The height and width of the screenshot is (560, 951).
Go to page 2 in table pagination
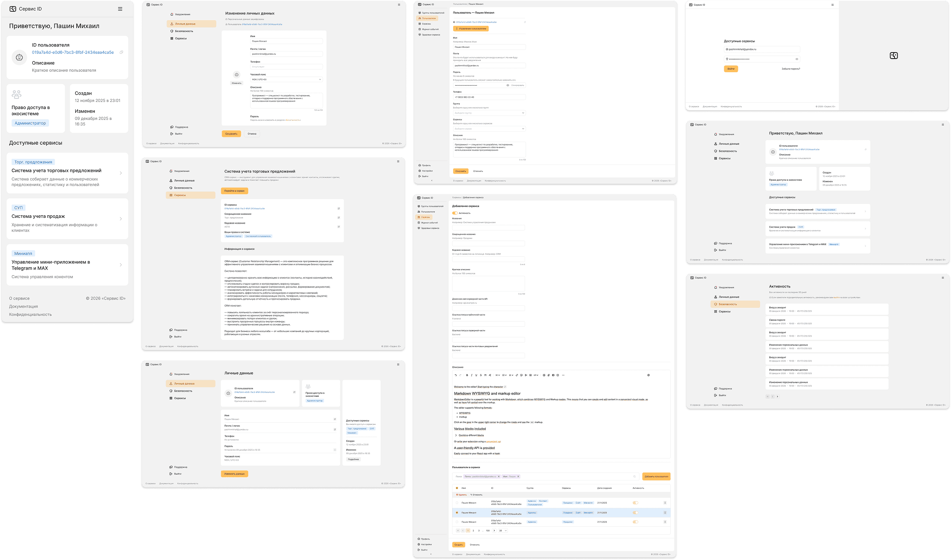(x=473, y=531)
